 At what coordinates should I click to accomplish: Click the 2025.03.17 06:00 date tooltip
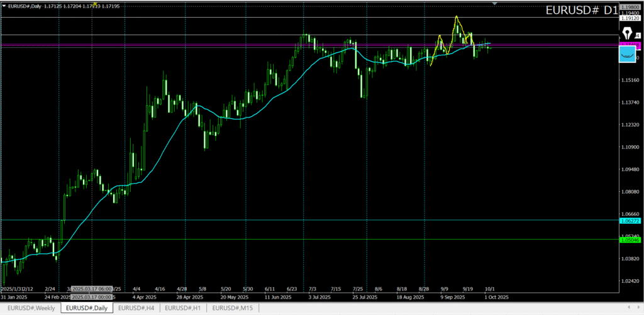coord(91,289)
